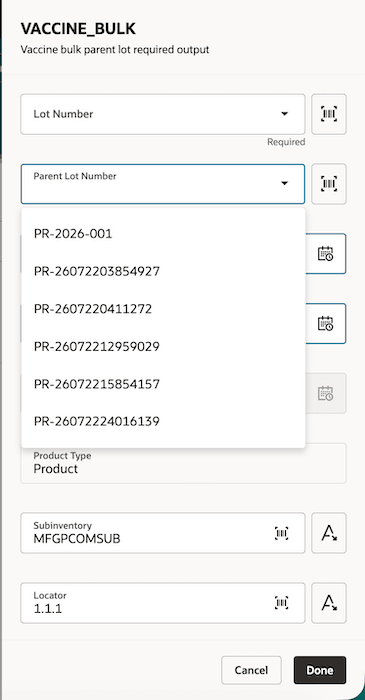The height and width of the screenshot is (700, 365).
Task: Click the disabled third calendar icon
Action: click(325, 393)
